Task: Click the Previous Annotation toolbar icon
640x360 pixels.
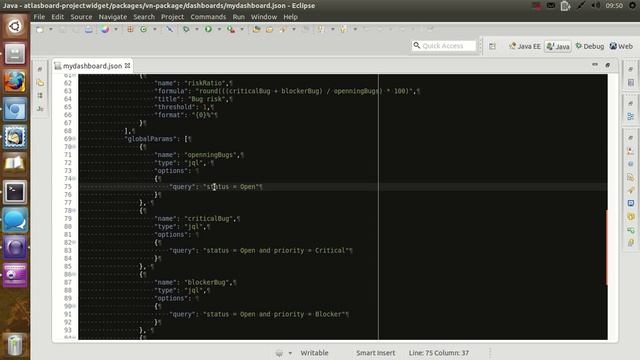Action: pos(344,29)
